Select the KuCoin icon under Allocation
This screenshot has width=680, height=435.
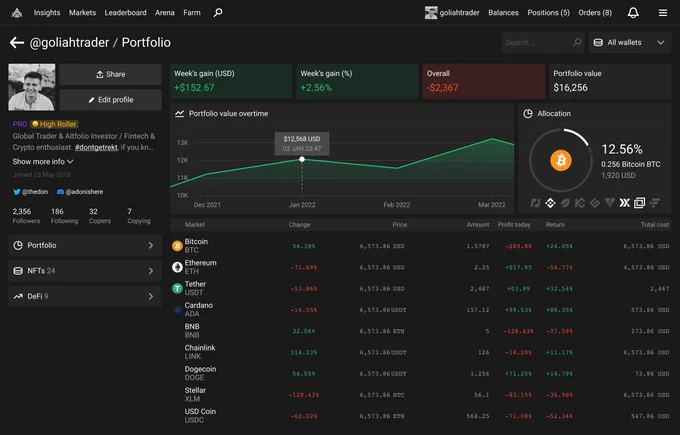[580, 203]
